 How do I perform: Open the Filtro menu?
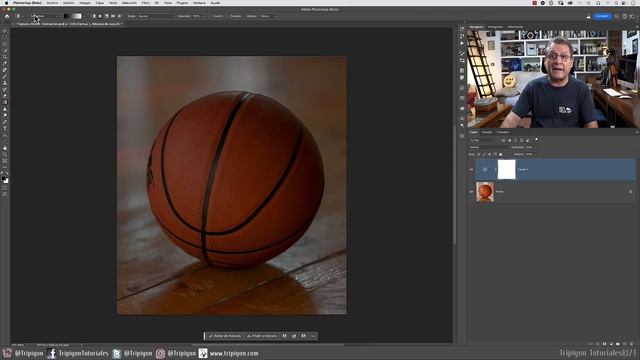pyautogui.click(x=145, y=3)
